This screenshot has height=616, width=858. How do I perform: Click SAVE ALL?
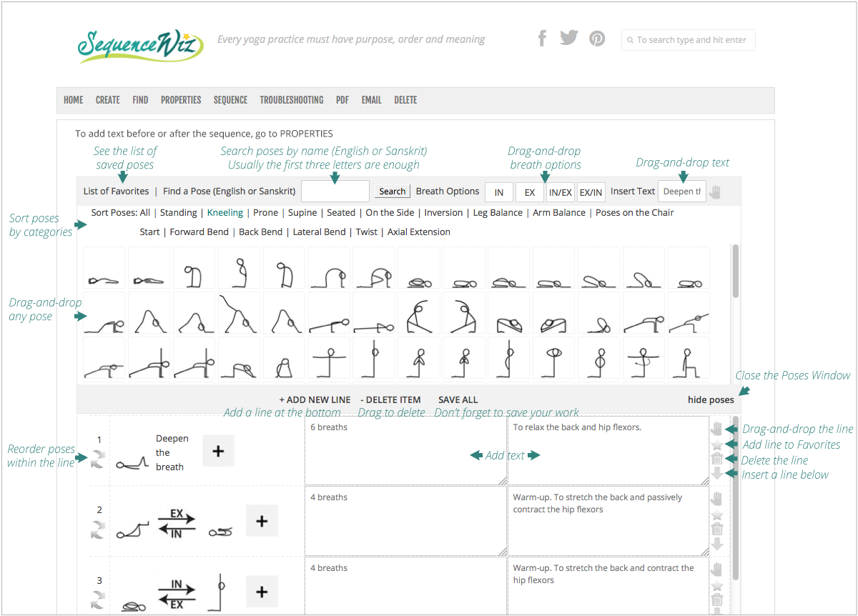tap(458, 399)
